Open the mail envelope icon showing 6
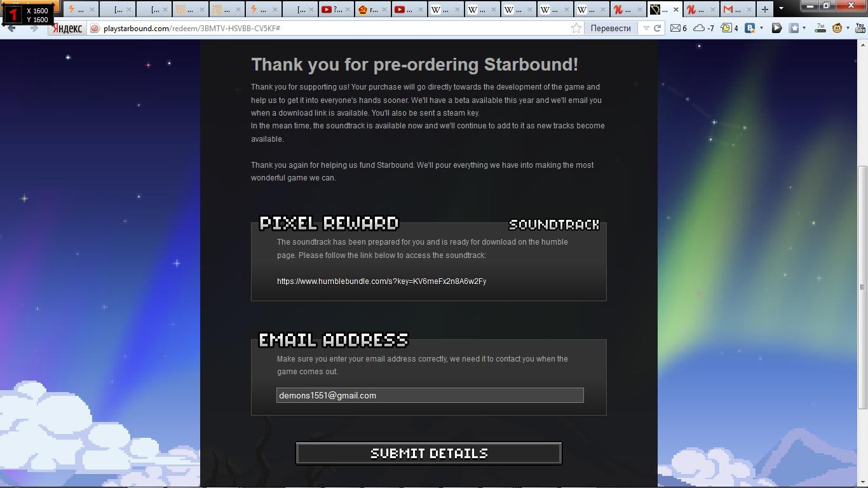868x488 pixels. [x=679, y=28]
